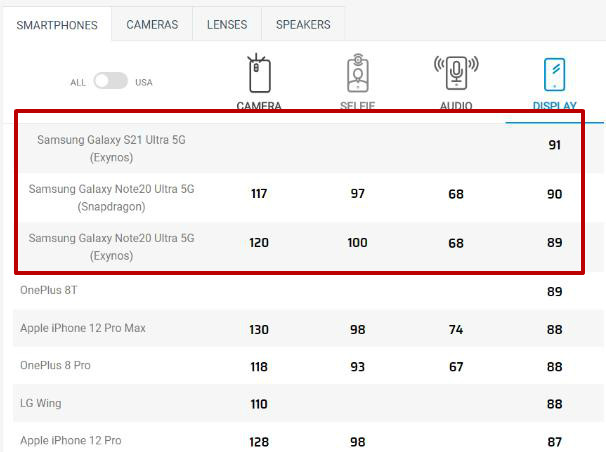Select the Display phone icon
The width and height of the screenshot is (606, 452).
tap(555, 75)
